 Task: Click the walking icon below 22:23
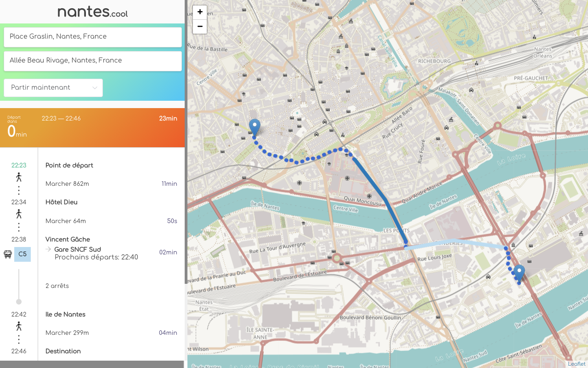point(19,177)
